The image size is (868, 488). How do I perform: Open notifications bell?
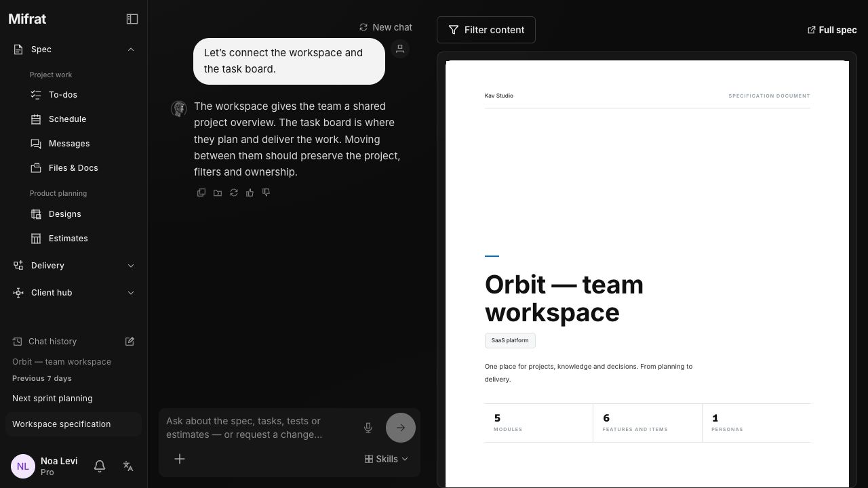click(100, 466)
